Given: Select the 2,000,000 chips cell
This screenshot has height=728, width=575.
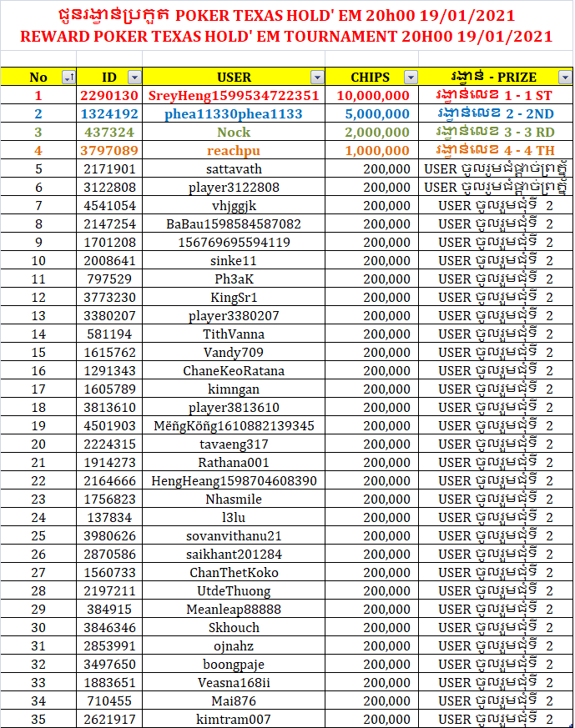Looking at the screenshot, I should pyautogui.click(x=372, y=132).
